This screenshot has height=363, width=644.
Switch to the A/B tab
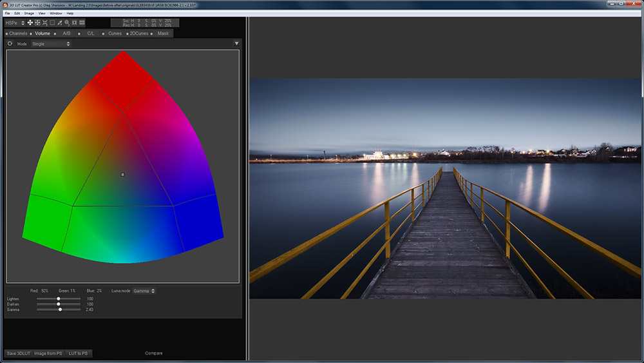pos(66,34)
